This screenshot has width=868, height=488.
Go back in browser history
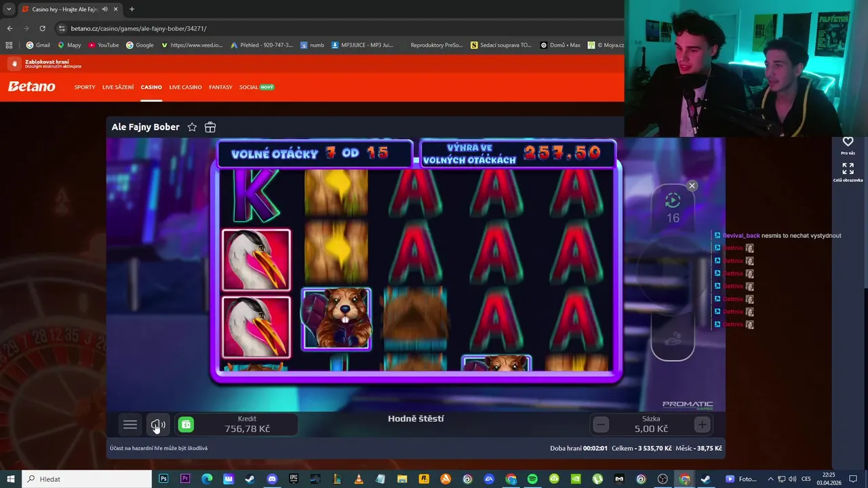9,28
